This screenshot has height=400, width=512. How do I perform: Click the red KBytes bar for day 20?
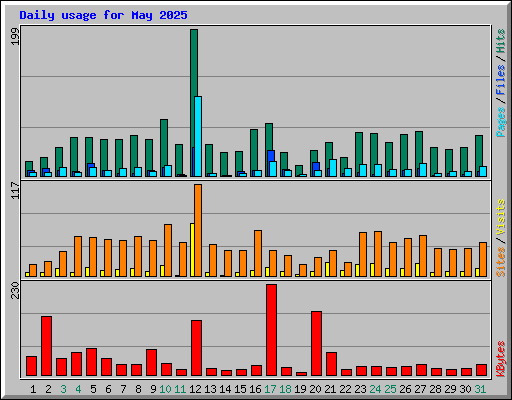click(316, 344)
